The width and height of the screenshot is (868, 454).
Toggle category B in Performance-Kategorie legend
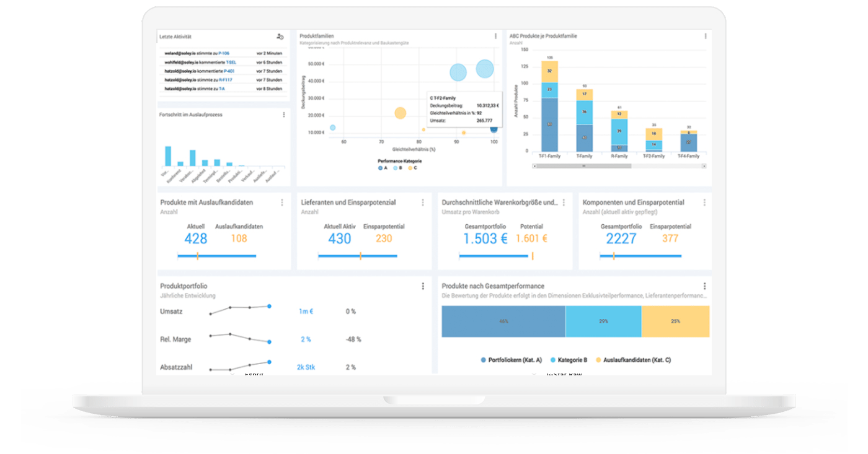[396, 168]
